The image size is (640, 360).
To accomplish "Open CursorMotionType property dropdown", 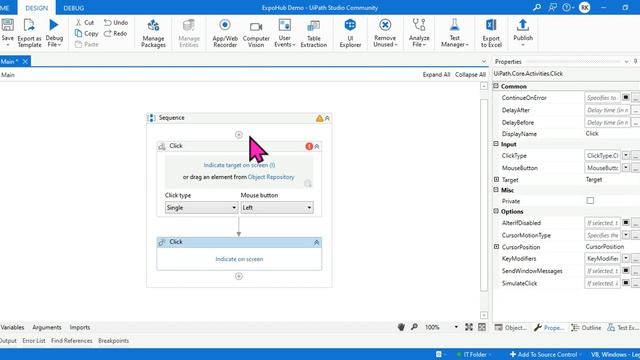I will tap(626, 235).
